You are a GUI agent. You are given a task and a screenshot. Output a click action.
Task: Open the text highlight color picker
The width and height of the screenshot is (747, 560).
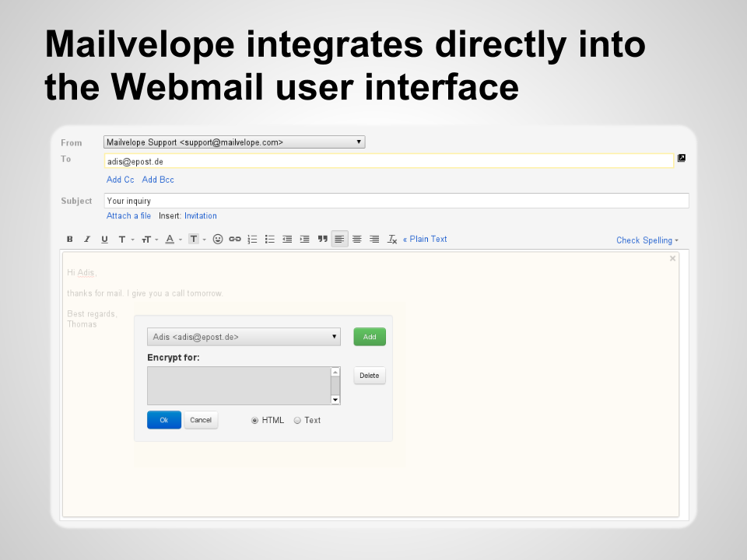[197, 239]
